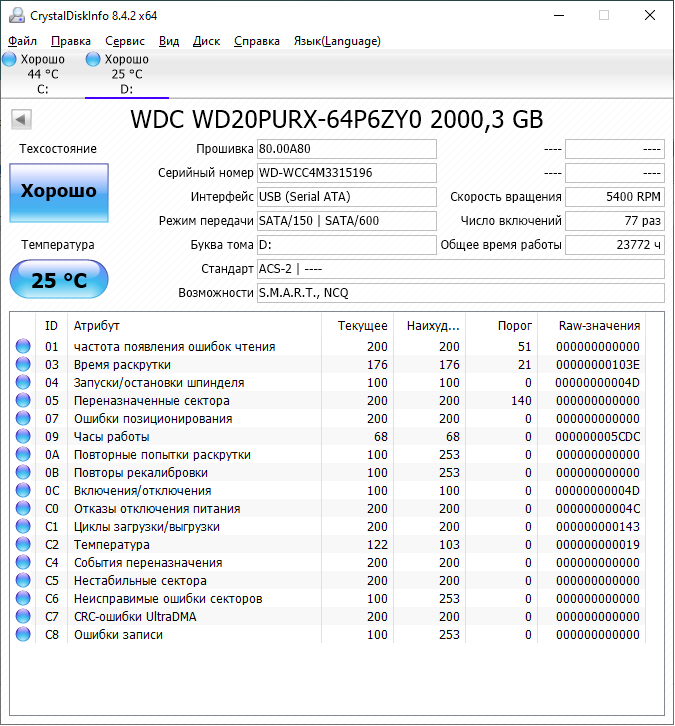Viewport: 675px width, 726px height.
Task: Select the C: disk tab at 44 °C
Action: point(42,74)
